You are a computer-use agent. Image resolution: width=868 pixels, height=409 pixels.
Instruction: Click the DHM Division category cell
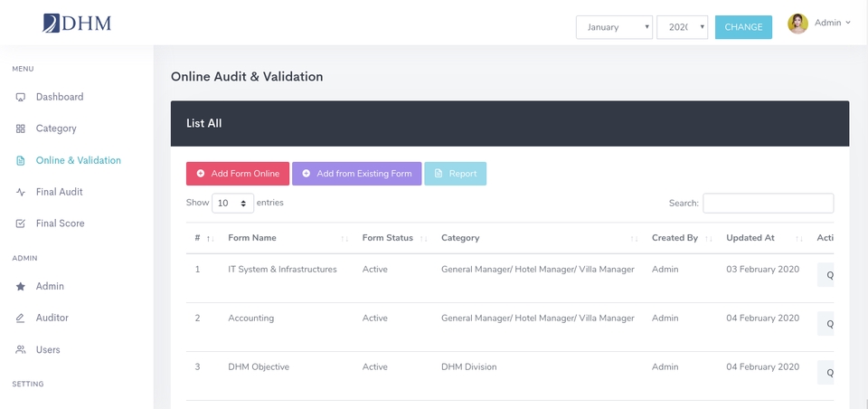(x=469, y=366)
